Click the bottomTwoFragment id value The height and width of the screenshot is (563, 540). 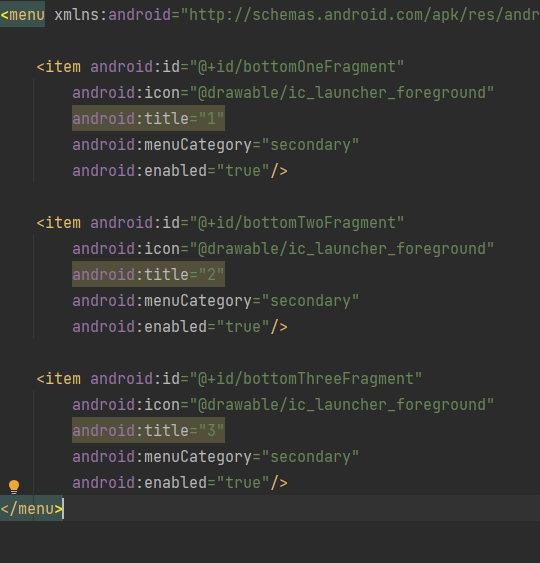[x=297, y=223]
